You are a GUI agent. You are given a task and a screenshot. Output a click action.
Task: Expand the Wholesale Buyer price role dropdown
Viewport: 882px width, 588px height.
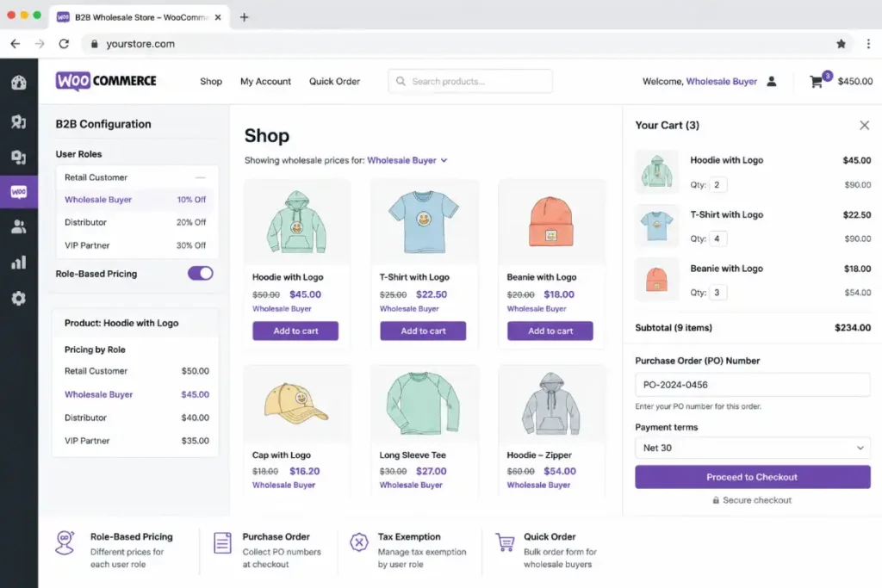coord(407,160)
